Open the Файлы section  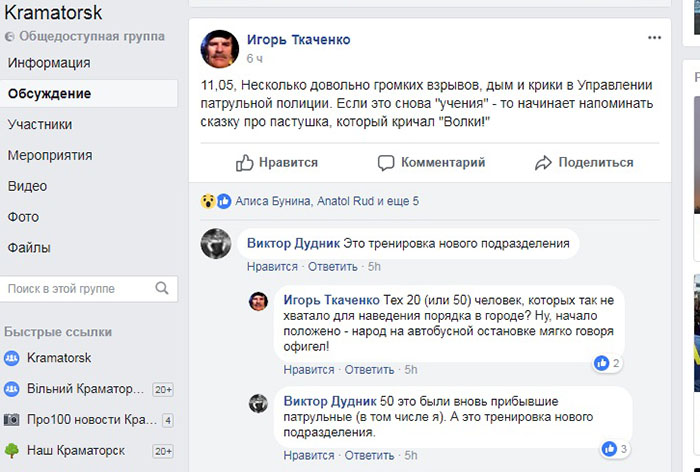pos(29,248)
